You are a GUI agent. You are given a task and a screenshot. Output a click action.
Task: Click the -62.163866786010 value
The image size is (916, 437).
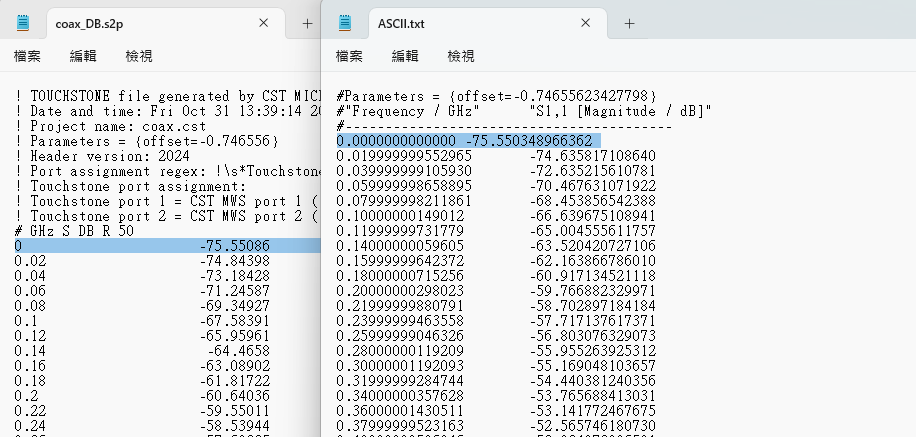pos(593,261)
